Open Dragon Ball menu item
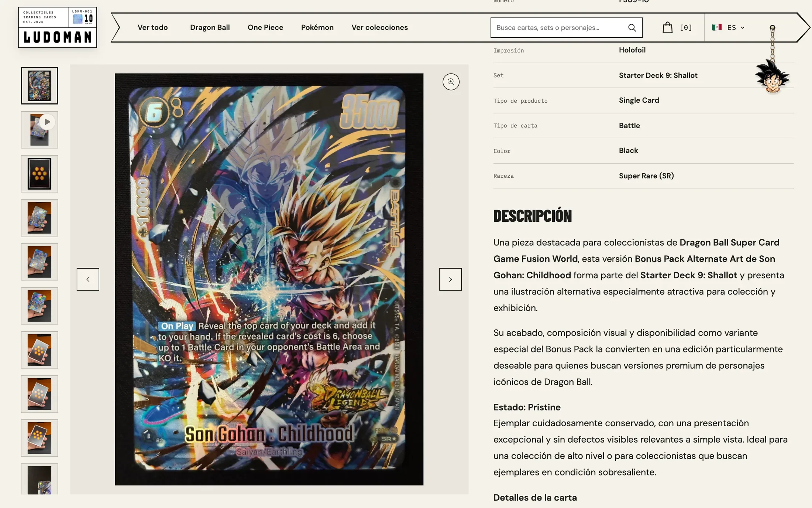812x508 pixels. click(x=210, y=27)
